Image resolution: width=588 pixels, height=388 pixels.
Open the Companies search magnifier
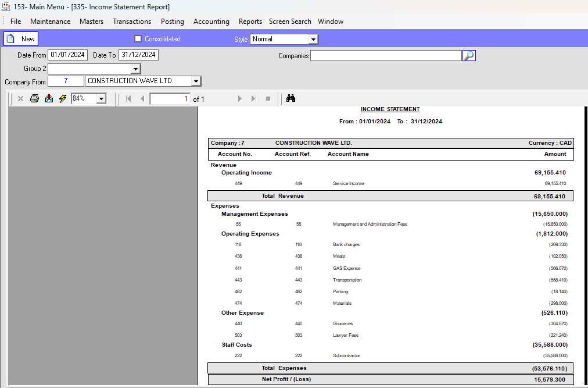coord(469,56)
